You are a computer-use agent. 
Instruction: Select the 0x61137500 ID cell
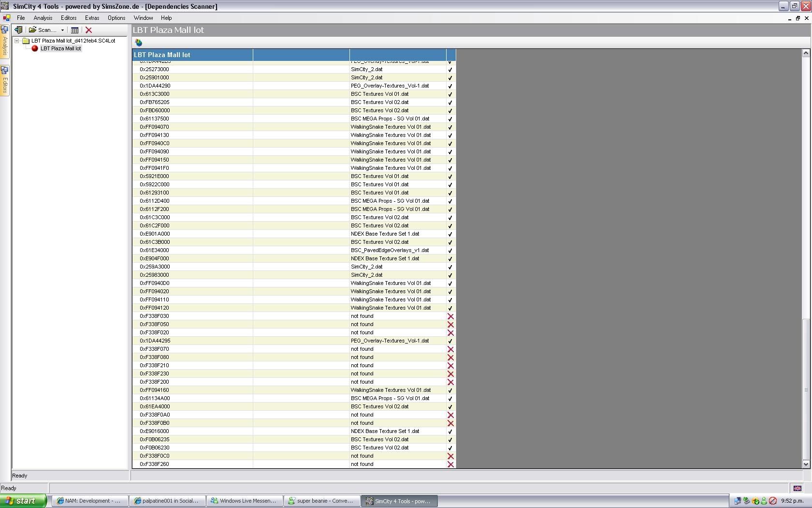[154, 119]
